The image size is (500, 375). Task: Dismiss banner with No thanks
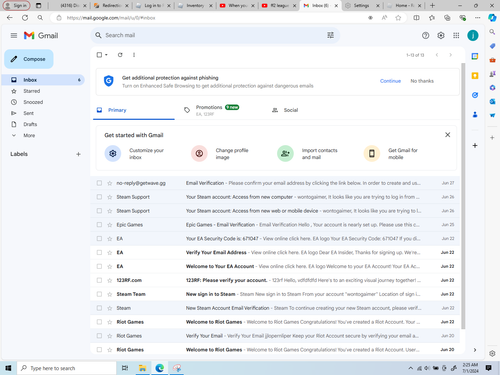pos(422,81)
